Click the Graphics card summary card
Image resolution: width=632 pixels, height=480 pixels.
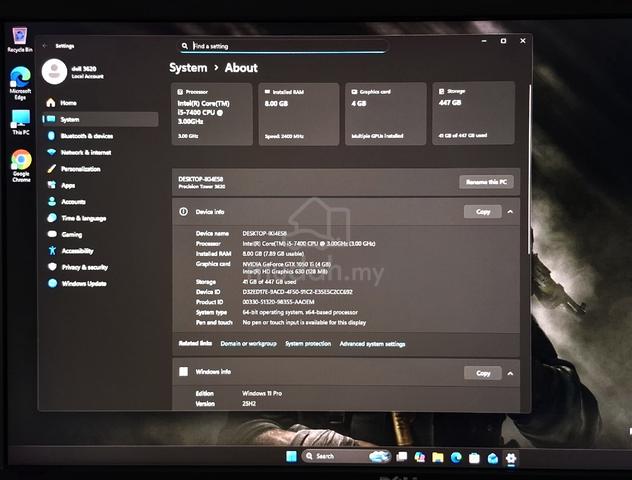click(386, 114)
